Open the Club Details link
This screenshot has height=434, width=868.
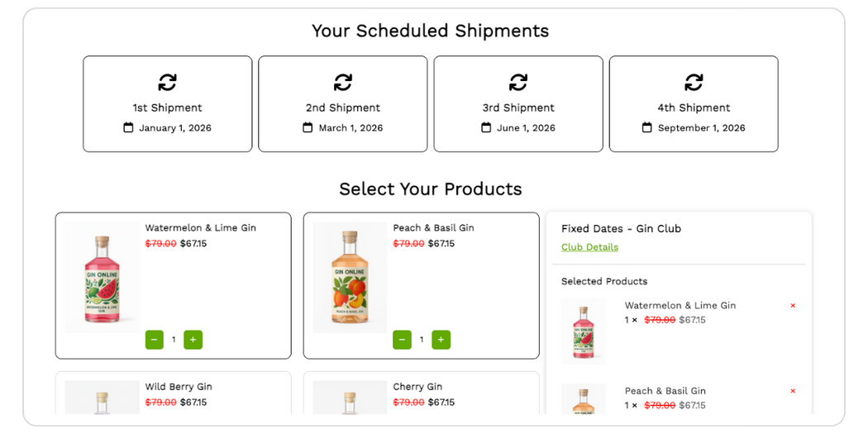[x=589, y=247]
